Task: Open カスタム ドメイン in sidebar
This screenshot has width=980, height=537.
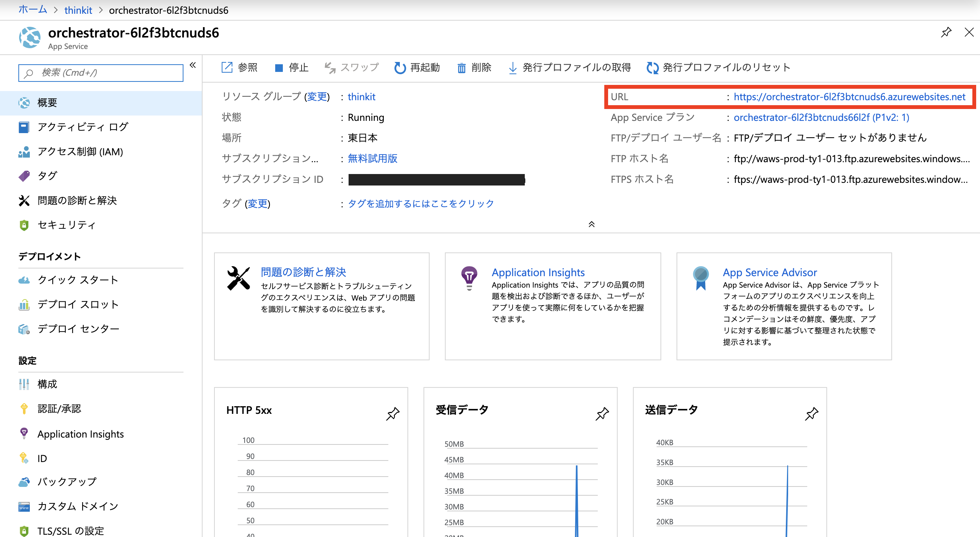Action: (x=101, y=506)
